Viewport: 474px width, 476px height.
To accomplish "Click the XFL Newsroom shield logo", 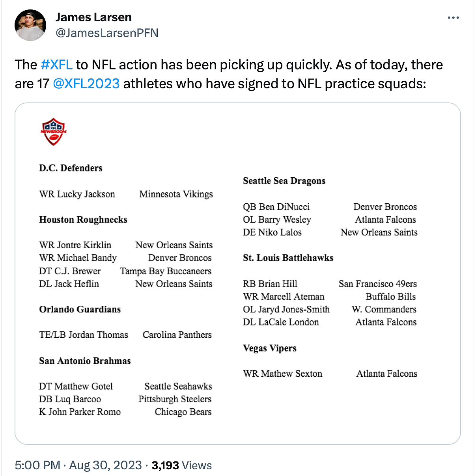I will pyautogui.click(x=54, y=132).
